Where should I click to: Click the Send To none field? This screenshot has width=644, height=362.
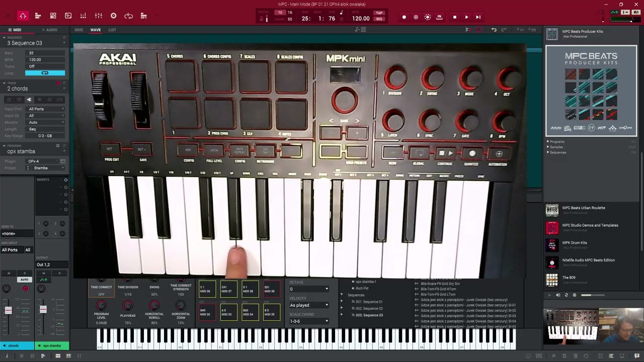tap(17, 234)
